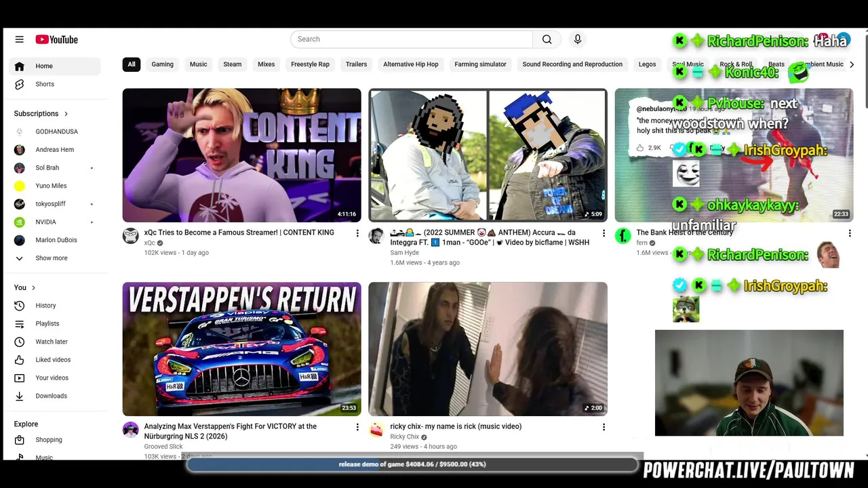Select the Rock & Roll filter chip
This screenshot has width=868, height=488.
pyautogui.click(x=736, y=64)
